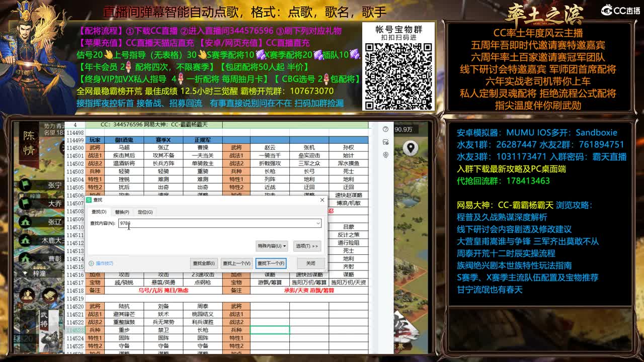Viewport: 644px width, 362px height.
Task: Click the flag icon next to 大乔
Action: [x=25, y=204]
